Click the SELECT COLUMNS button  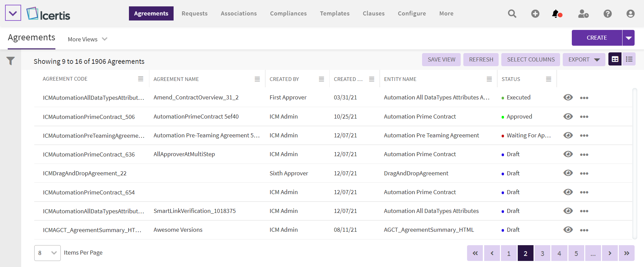tap(531, 59)
